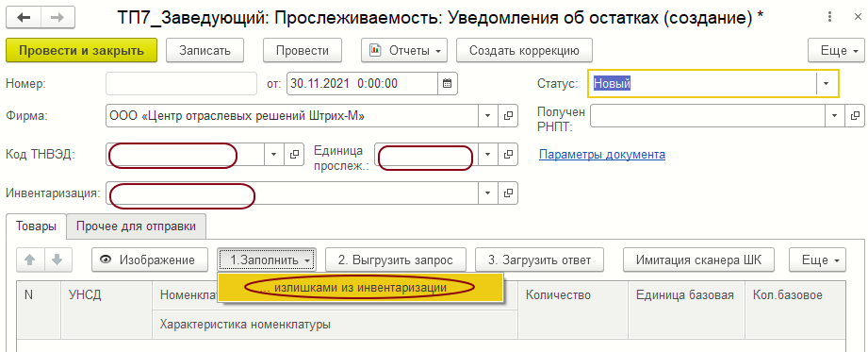
Task: Expand the Код ТНВЭД dropdown arrow
Action: tap(274, 154)
